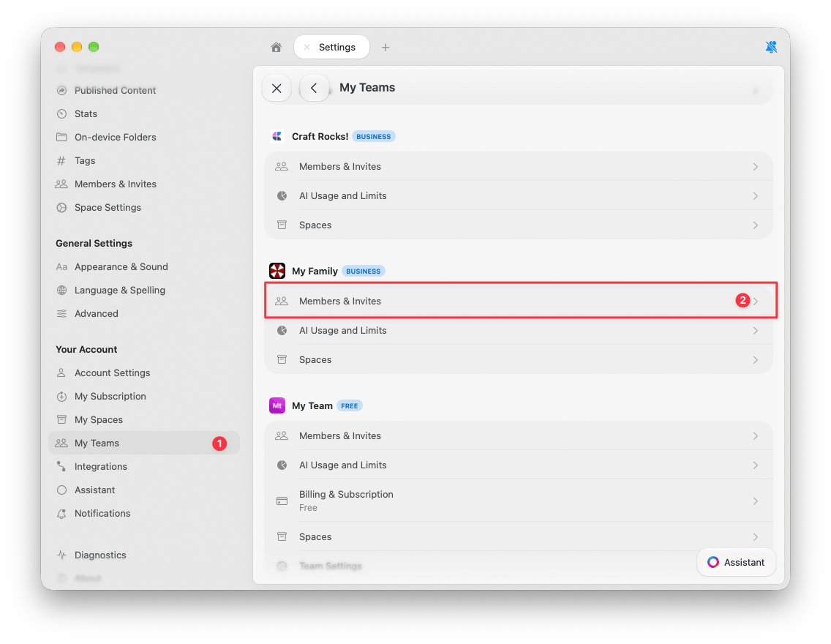Open My Team Members & Invites
Viewport: 831px width, 644px height.
click(519, 435)
